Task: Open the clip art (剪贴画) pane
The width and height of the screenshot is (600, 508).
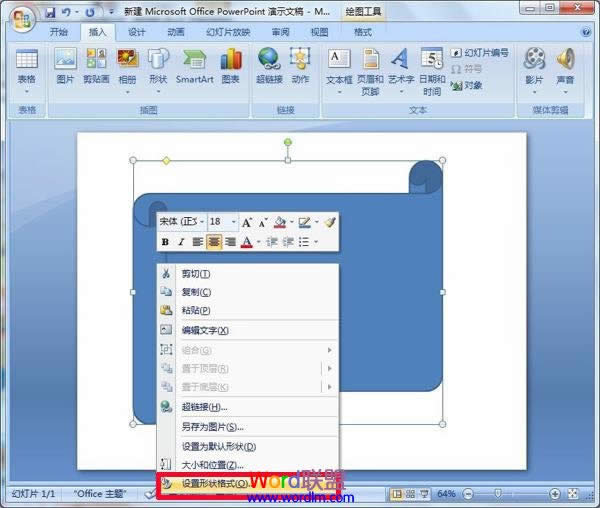Action: pyautogui.click(x=96, y=66)
